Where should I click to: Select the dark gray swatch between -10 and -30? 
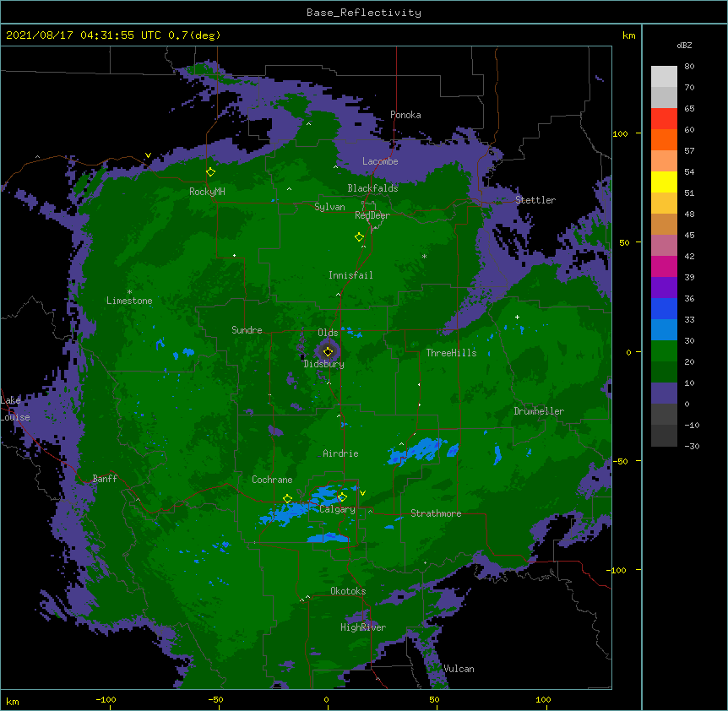[x=664, y=436]
